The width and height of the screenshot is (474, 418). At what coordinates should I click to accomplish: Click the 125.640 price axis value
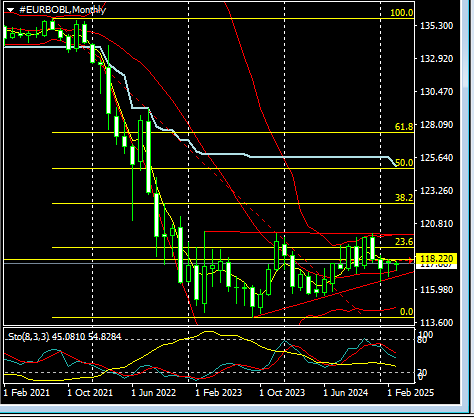[437, 157]
